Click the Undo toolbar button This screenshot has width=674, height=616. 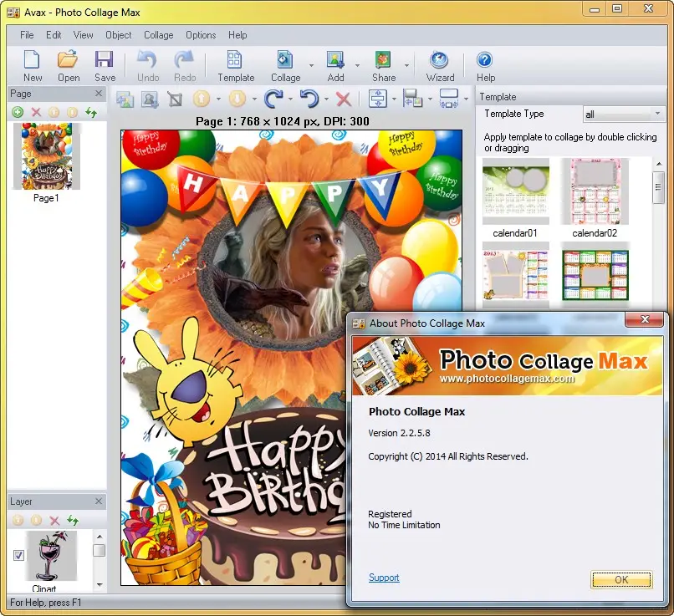click(x=148, y=66)
